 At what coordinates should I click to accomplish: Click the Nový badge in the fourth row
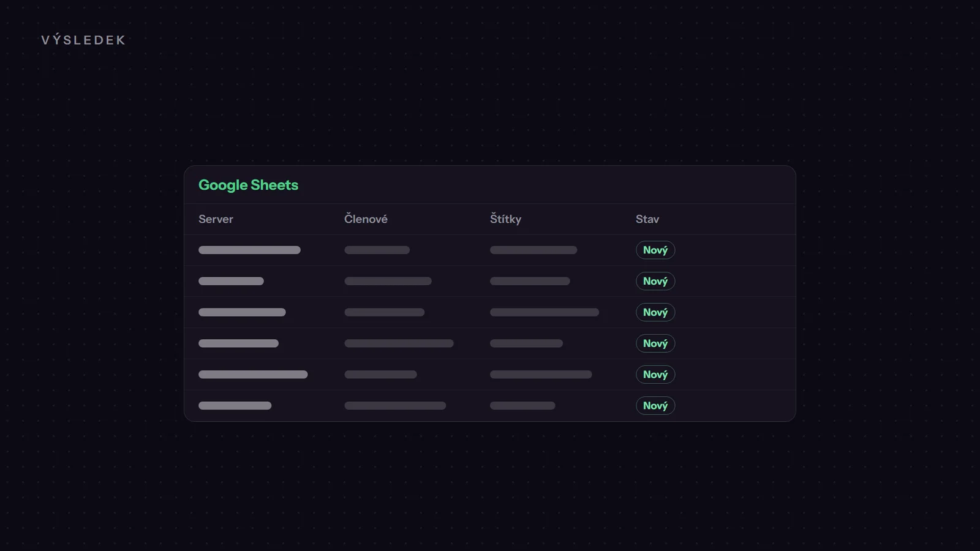pos(655,343)
